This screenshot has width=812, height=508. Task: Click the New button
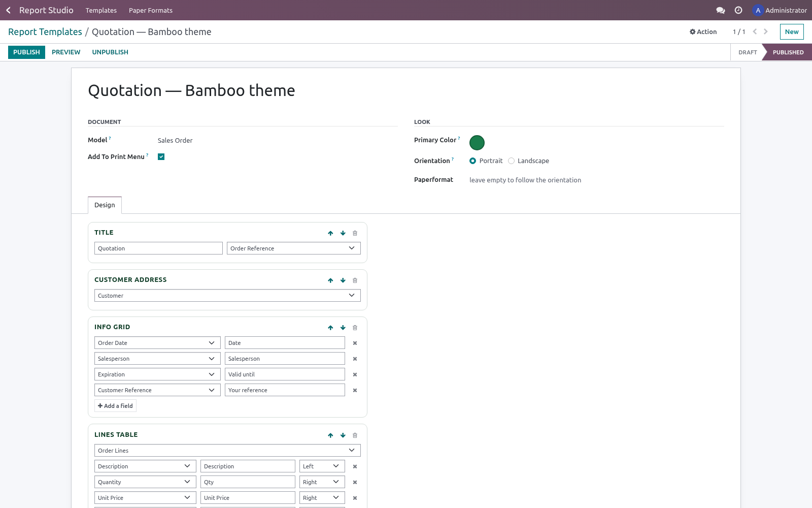(x=792, y=31)
